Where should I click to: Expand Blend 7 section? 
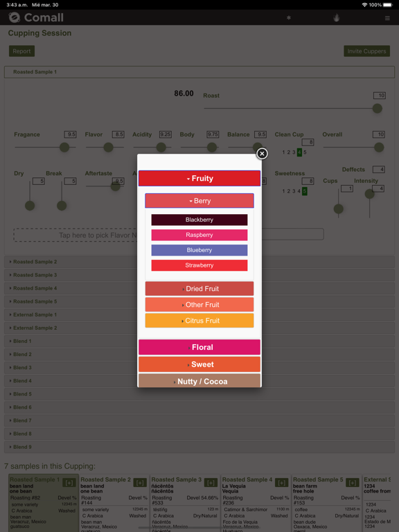(199, 420)
